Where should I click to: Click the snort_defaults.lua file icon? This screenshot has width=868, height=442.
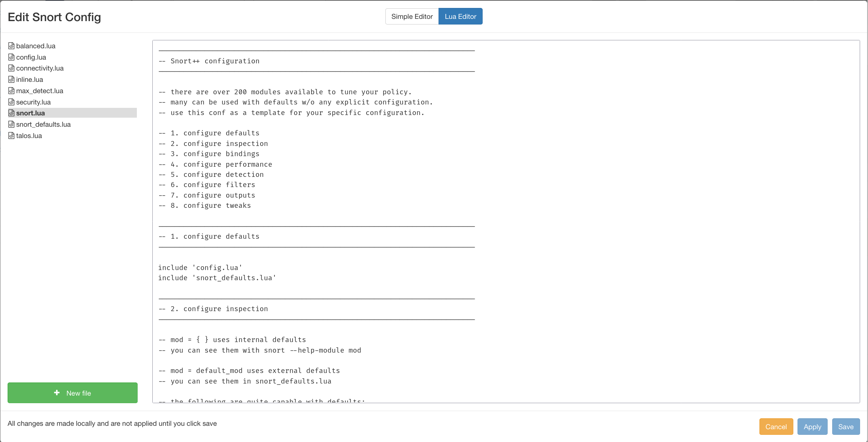click(11, 124)
